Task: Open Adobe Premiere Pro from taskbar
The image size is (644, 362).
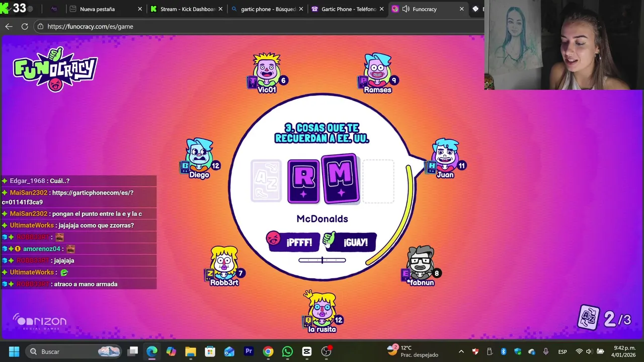Action: pyautogui.click(x=249, y=351)
